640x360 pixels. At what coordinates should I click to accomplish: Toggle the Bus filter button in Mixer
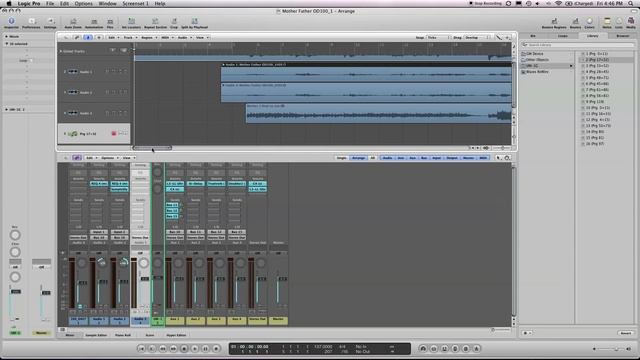tap(424, 158)
